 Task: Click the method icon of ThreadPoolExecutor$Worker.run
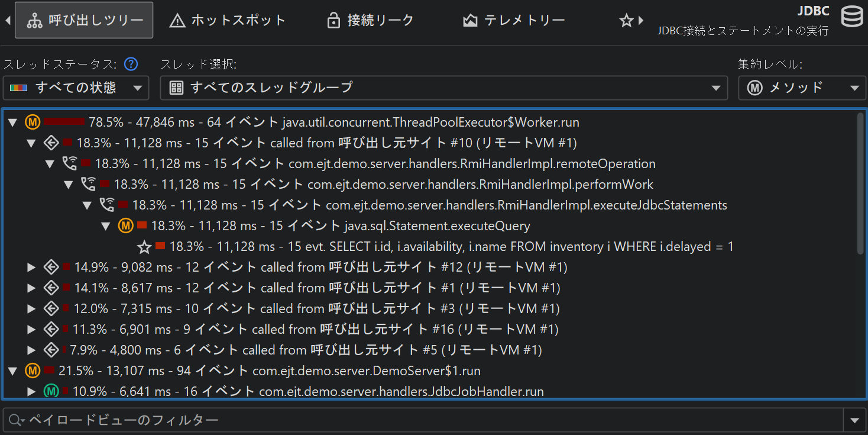tap(33, 123)
